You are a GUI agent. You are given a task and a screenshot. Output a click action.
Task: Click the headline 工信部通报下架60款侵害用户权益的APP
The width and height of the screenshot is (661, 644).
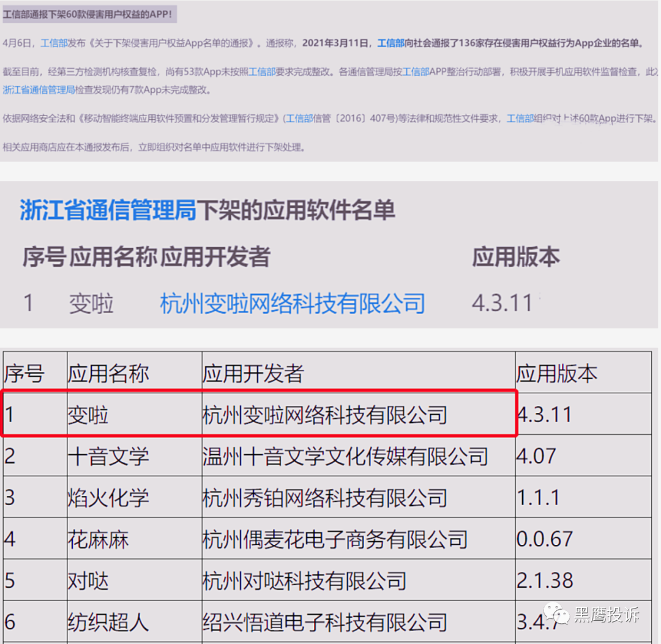pyautogui.click(x=88, y=14)
